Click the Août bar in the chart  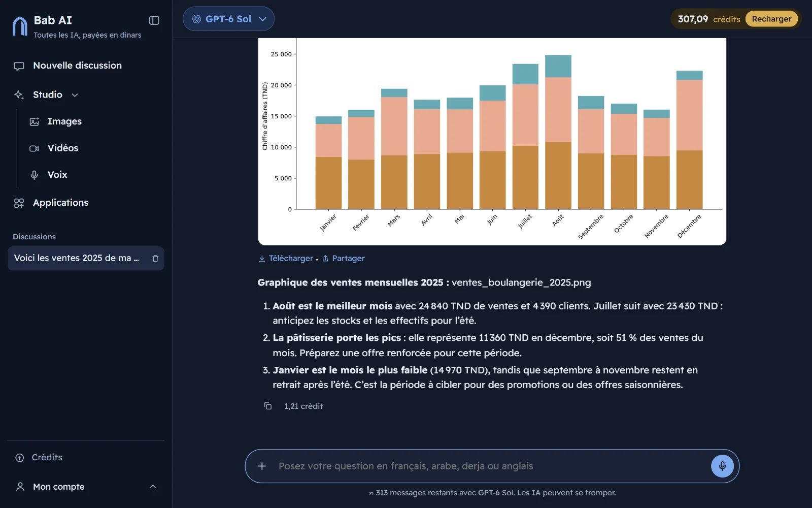pyautogui.click(x=558, y=132)
